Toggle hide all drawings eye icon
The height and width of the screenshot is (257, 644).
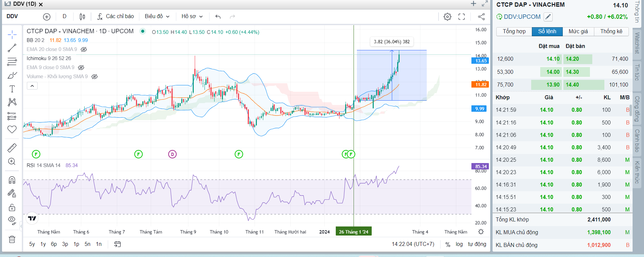(12, 220)
